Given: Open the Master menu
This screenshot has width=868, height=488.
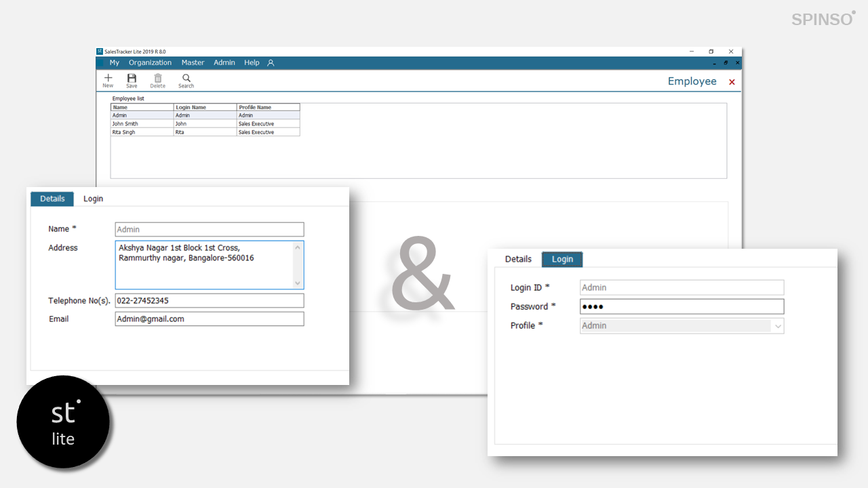Looking at the screenshot, I should pyautogui.click(x=193, y=63).
